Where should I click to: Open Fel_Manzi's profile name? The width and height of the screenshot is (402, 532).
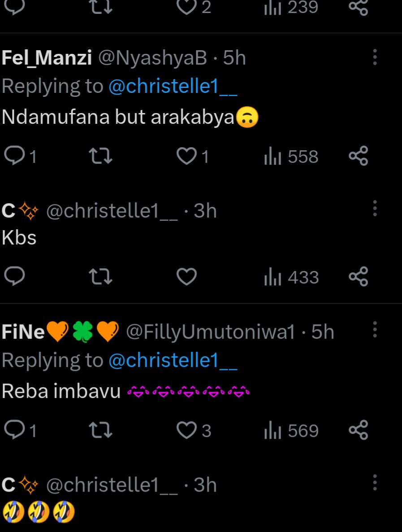47,58
